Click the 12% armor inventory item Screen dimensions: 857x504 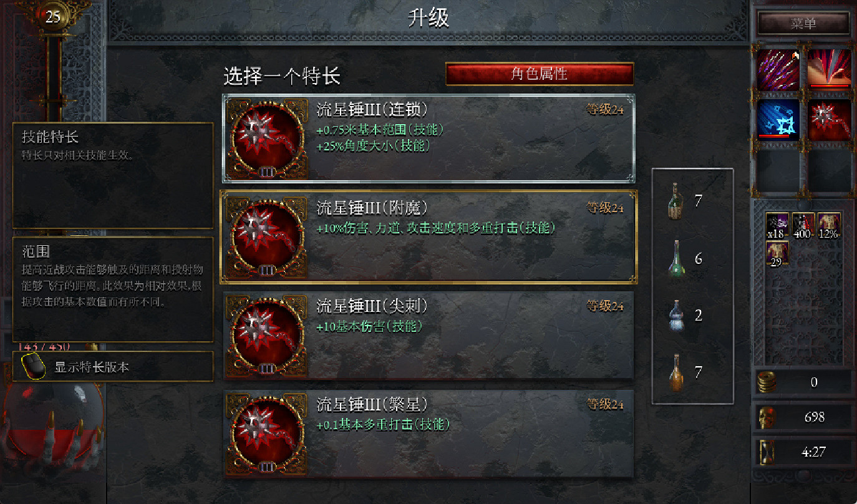(x=829, y=226)
